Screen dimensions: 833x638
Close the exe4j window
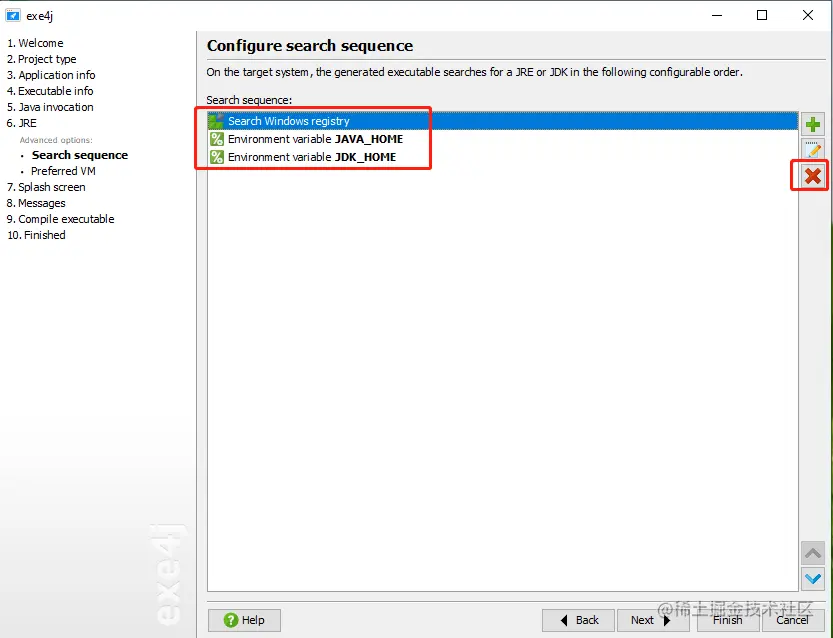pyautogui.click(x=808, y=15)
